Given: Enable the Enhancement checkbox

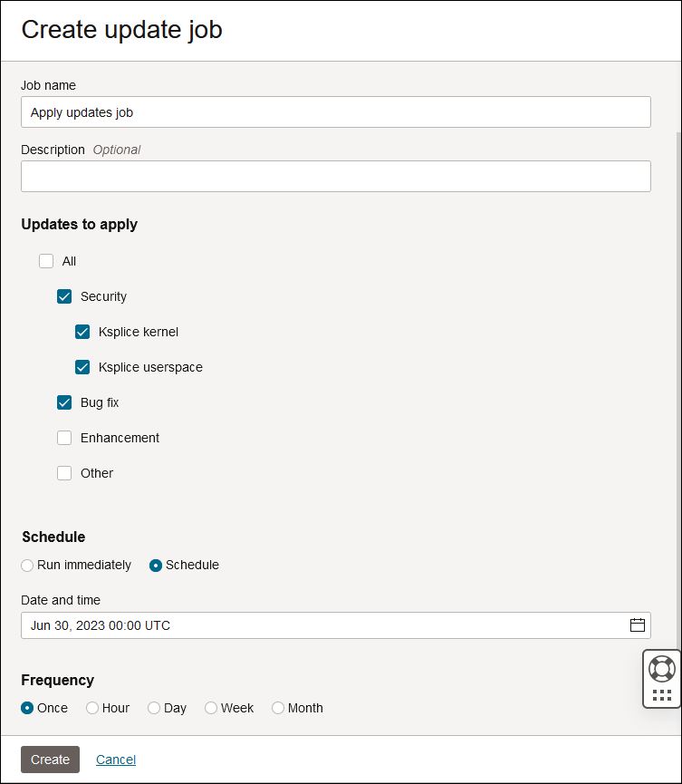Looking at the screenshot, I should [64, 438].
